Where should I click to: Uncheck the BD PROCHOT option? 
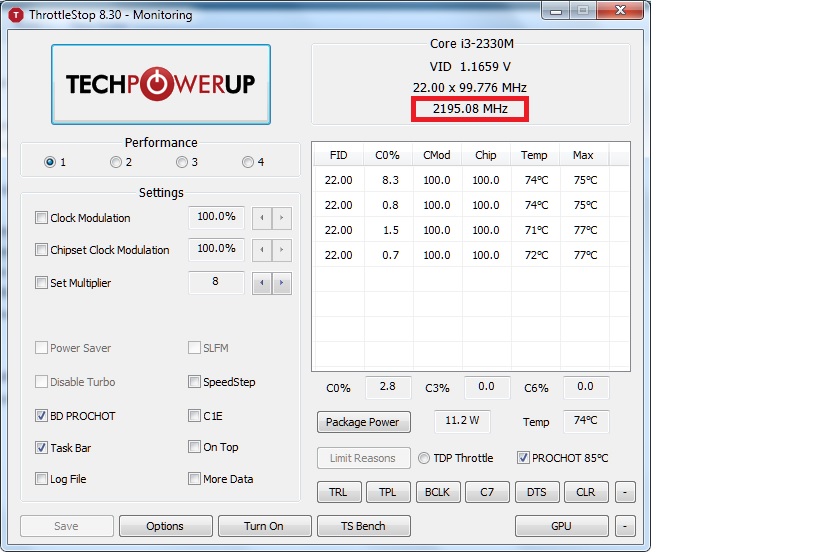[41, 416]
